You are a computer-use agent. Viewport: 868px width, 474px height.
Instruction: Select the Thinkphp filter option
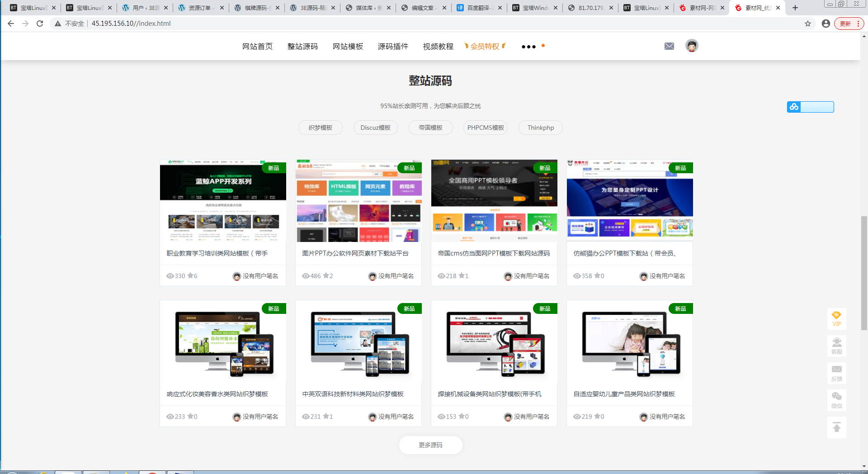tap(540, 128)
